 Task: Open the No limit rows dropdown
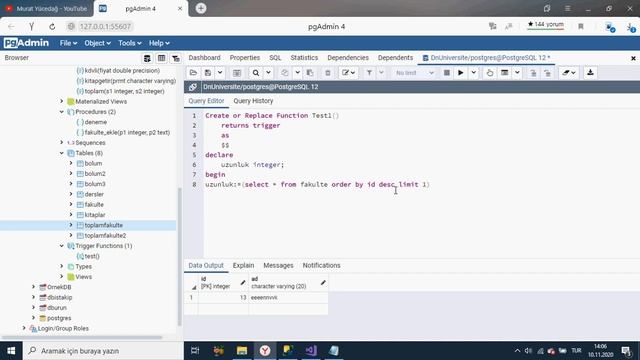pos(414,73)
